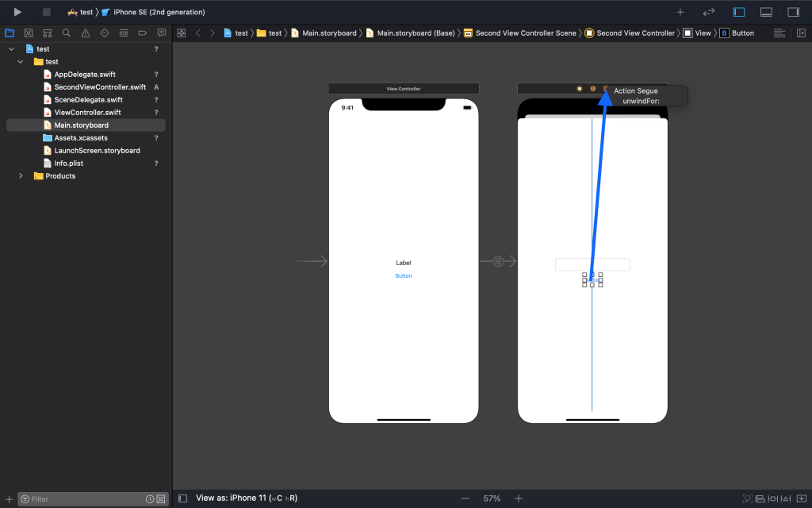
Task: Open the 57% zoom level menu
Action: tap(492, 498)
